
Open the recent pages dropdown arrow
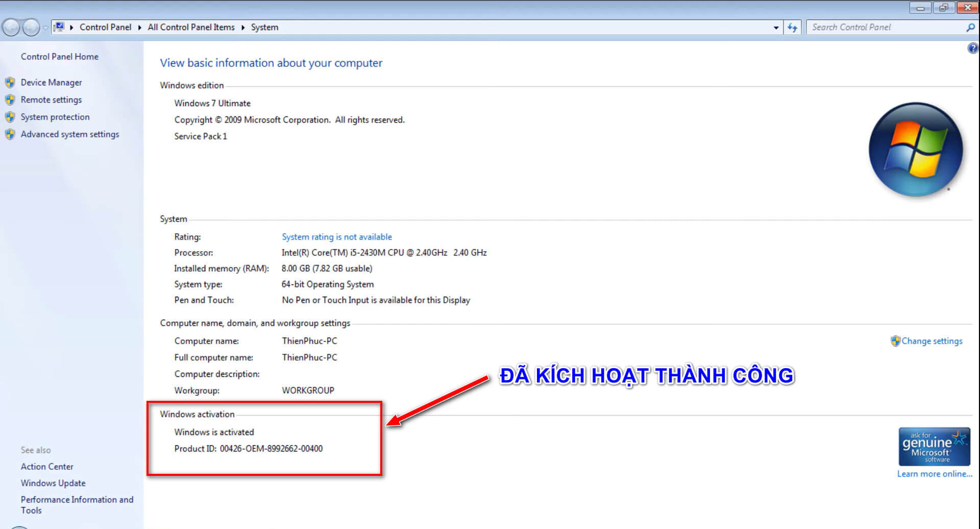coord(45,28)
